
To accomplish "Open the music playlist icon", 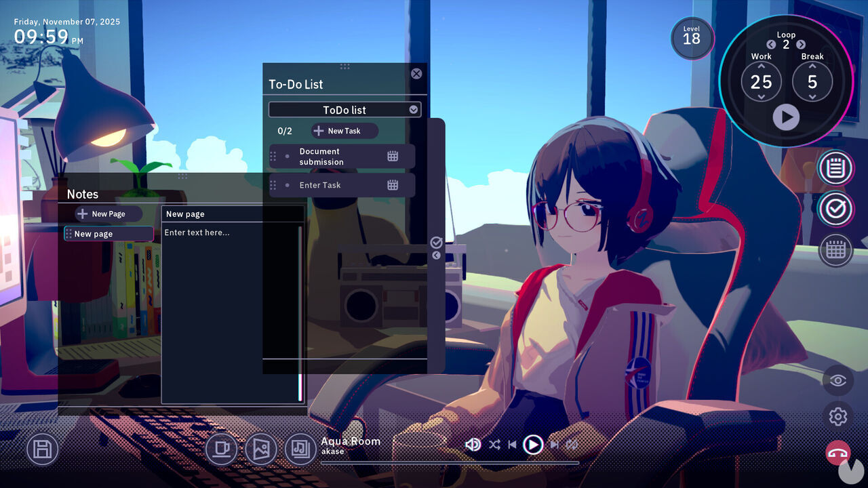I will (x=300, y=449).
